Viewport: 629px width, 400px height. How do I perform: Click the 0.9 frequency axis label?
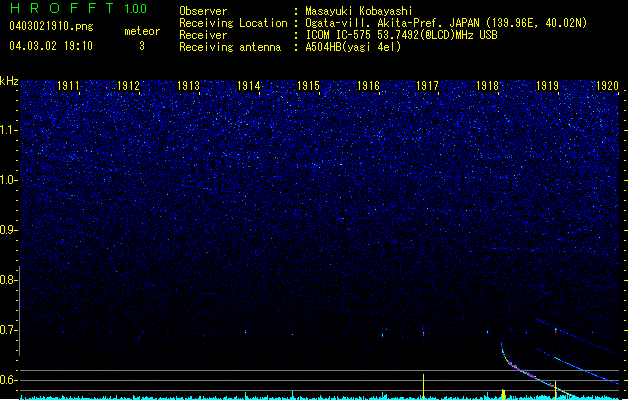coord(8,230)
